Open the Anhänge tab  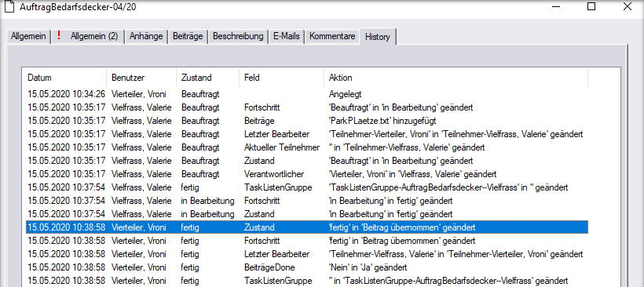click(x=146, y=36)
